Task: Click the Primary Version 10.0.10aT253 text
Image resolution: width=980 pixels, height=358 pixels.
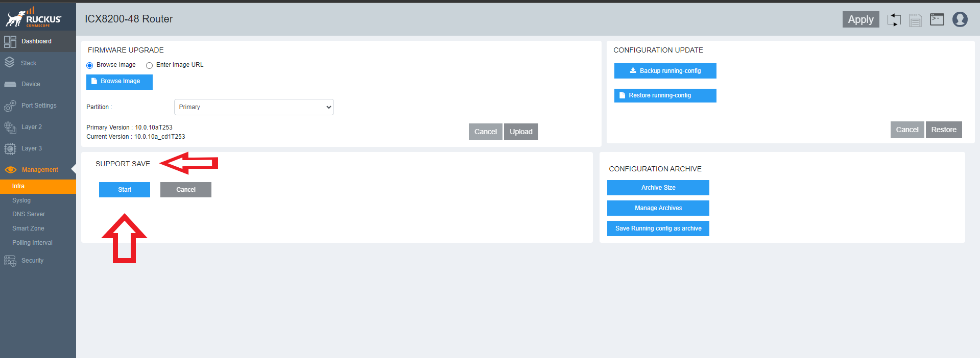Action: [x=129, y=127]
